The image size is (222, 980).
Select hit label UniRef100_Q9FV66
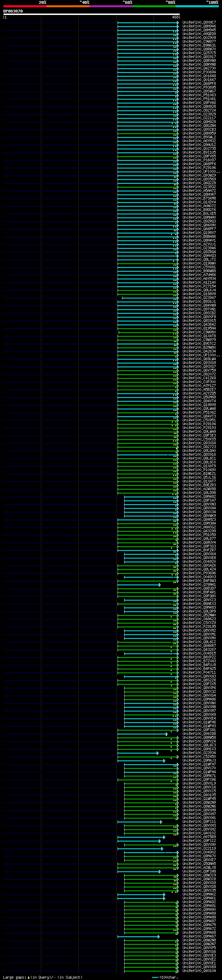coord(199,103)
